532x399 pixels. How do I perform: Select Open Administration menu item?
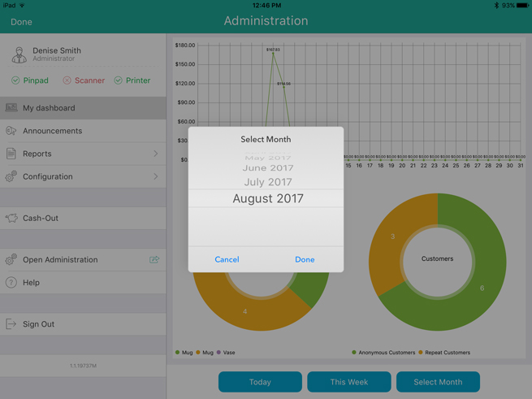pyautogui.click(x=83, y=260)
